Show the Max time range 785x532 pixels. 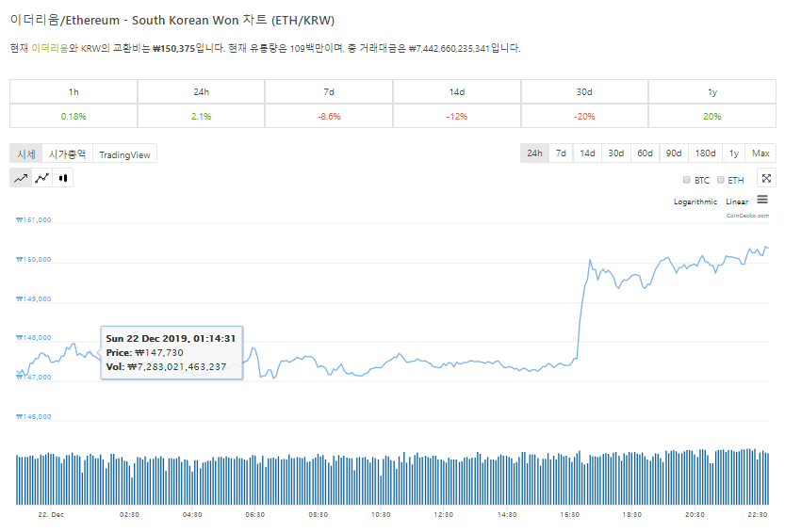(760, 153)
